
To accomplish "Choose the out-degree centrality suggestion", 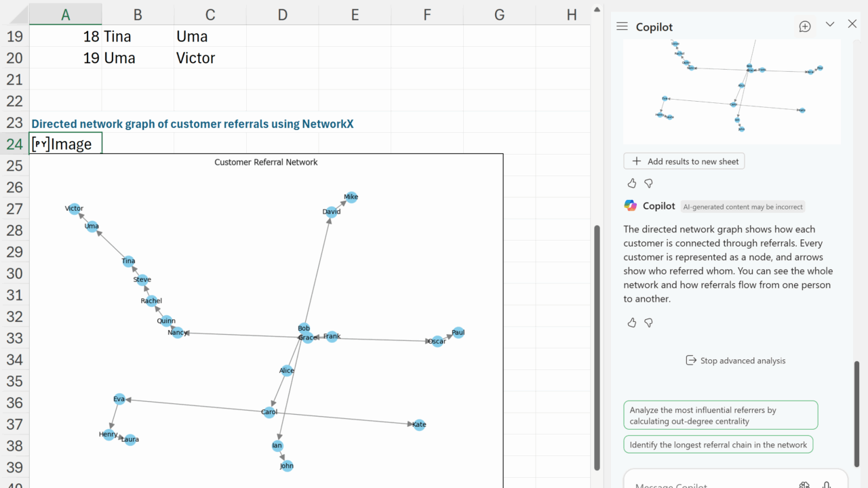I will click(720, 415).
